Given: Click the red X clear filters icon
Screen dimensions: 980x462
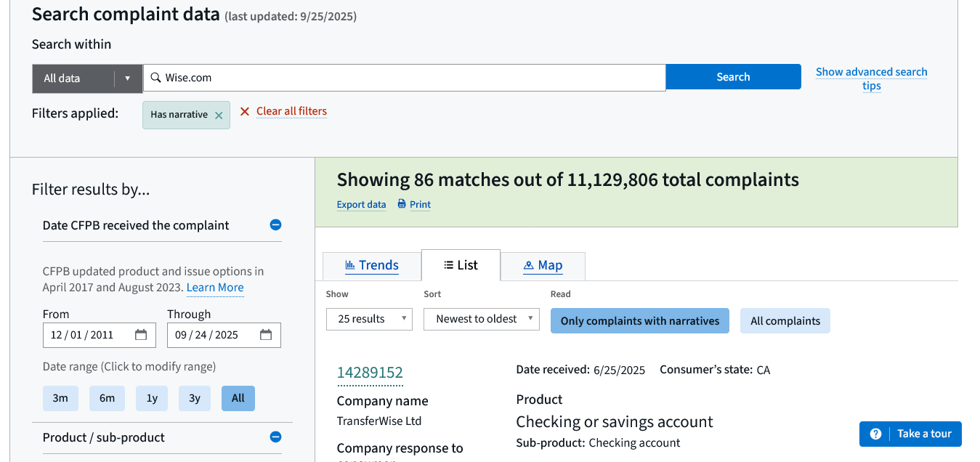Looking at the screenshot, I should (245, 111).
